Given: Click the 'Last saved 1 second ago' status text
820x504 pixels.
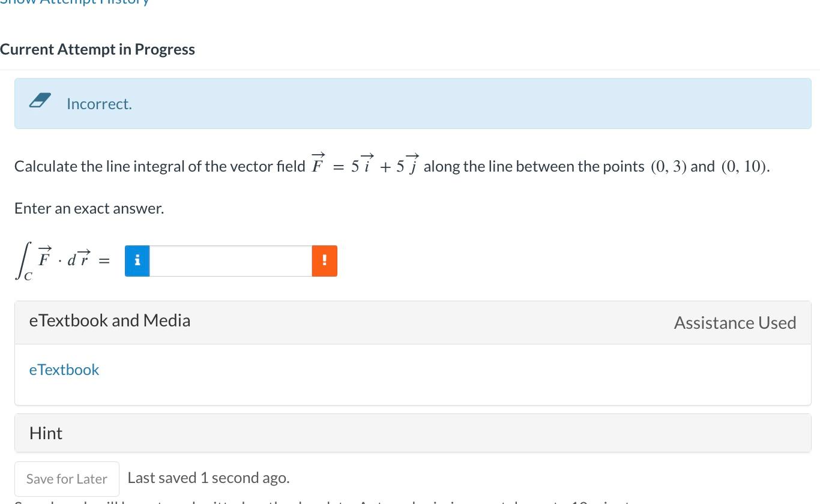Looking at the screenshot, I should tap(208, 478).
